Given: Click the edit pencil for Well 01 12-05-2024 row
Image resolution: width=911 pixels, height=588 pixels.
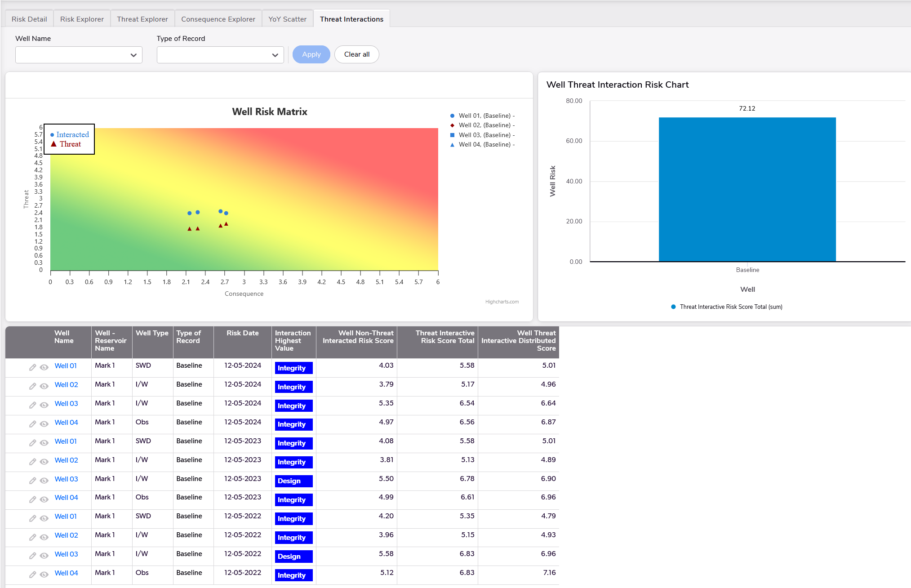Looking at the screenshot, I should (x=32, y=367).
